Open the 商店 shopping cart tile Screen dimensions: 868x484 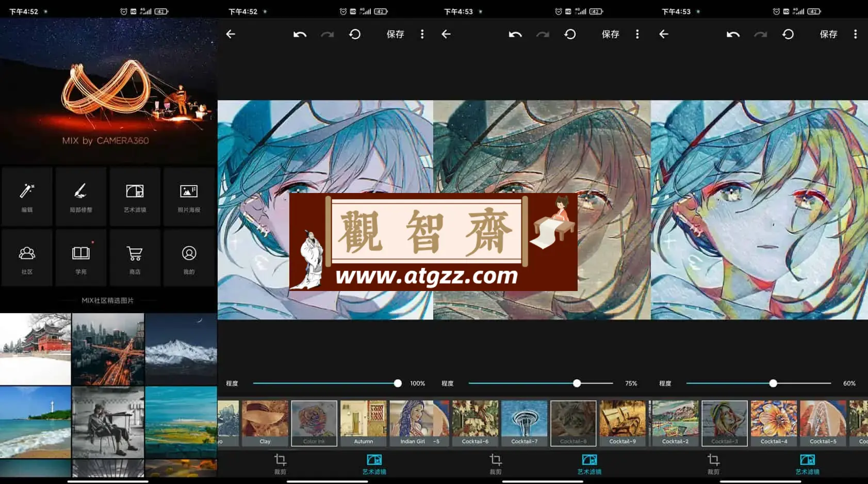(x=135, y=258)
